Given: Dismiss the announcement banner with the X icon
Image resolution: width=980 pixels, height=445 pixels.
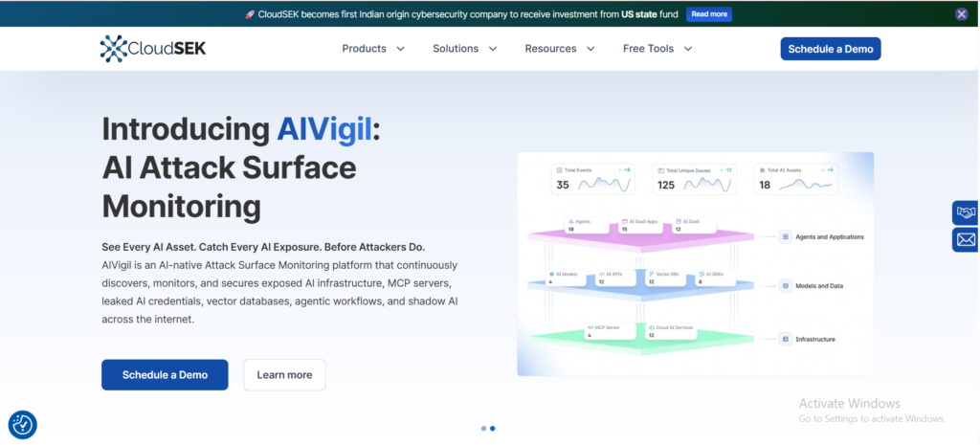Looking at the screenshot, I should 961,14.
